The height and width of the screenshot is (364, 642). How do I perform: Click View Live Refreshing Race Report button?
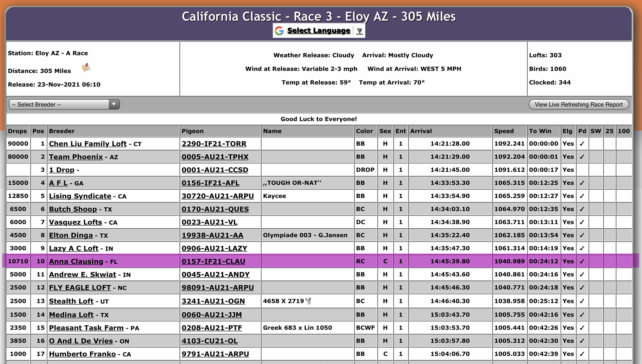pos(578,104)
